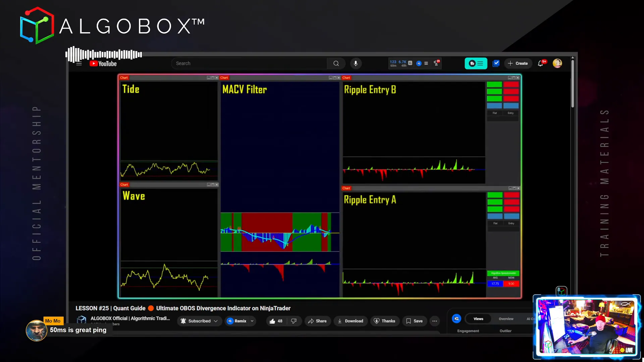Image resolution: width=644 pixels, height=362 pixels.
Task: Save the video to a playlist
Action: pyautogui.click(x=415, y=321)
